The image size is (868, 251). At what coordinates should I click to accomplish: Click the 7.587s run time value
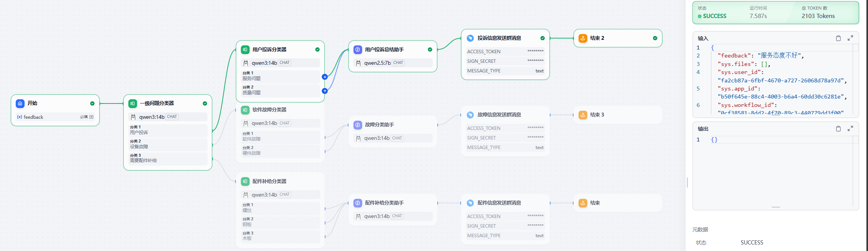point(758,16)
